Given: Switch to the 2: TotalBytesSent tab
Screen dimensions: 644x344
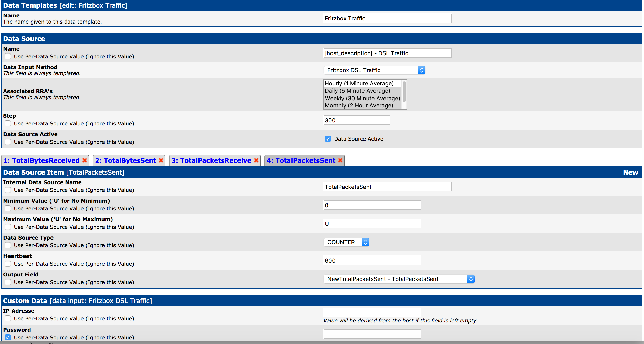Looking at the screenshot, I should [126, 160].
